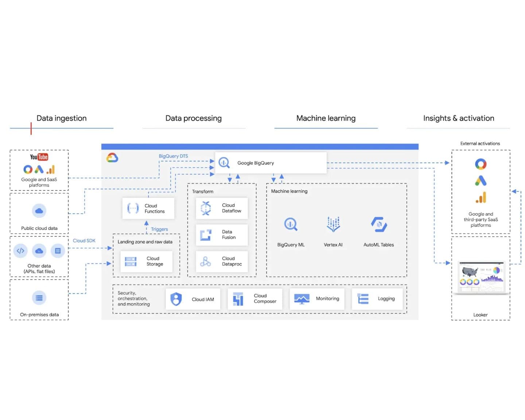Click the On-premises data server icon
525x420 pixels.
click(39, 298)
